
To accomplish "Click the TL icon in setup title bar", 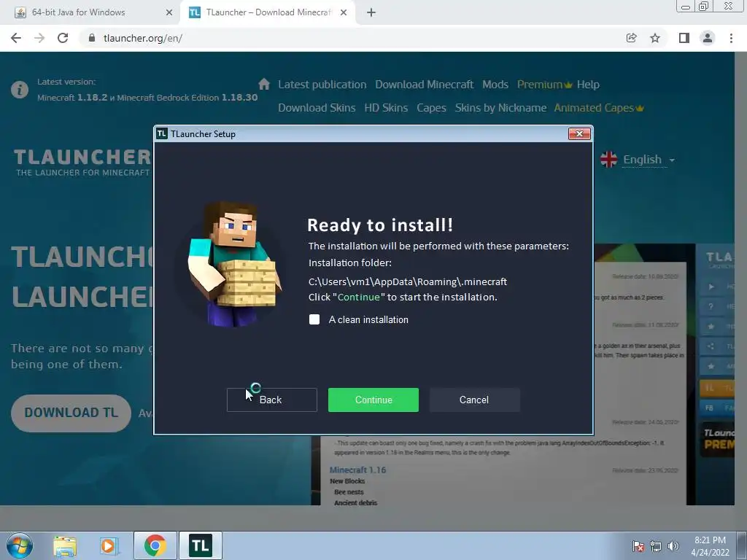I will point(162,134).
